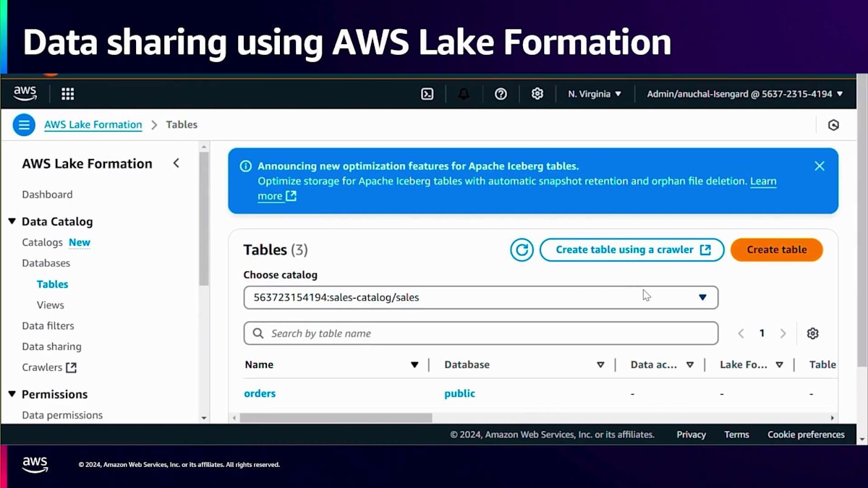Sort by the Database column

coord(600,364)
